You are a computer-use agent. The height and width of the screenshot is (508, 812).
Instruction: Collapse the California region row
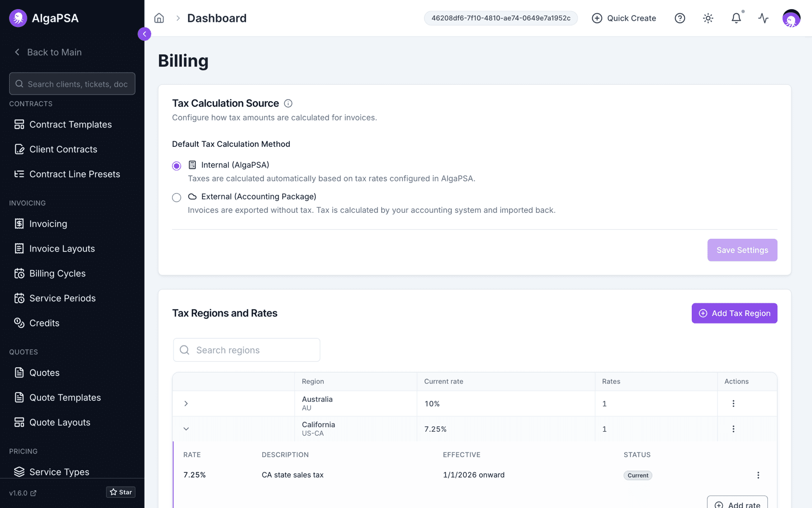pos(186,429)
